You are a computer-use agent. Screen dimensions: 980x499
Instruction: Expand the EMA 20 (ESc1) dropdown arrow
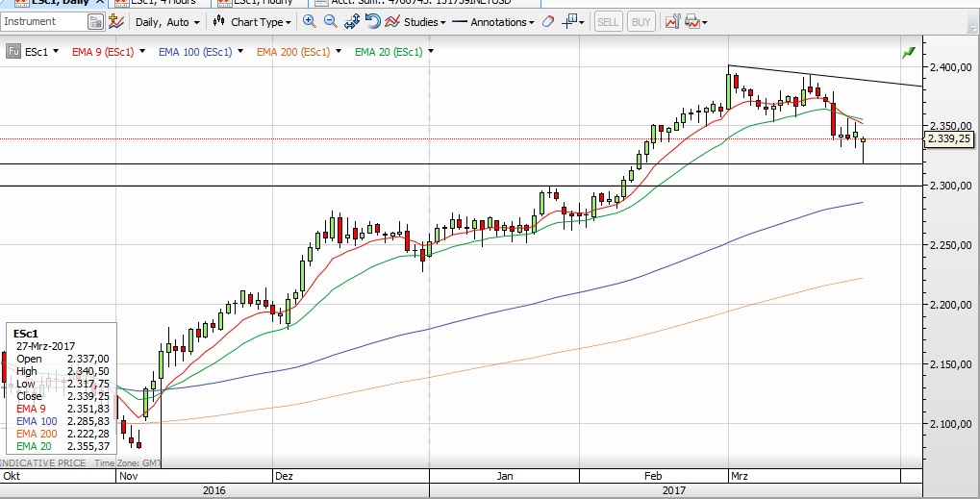tap(431, 52)
